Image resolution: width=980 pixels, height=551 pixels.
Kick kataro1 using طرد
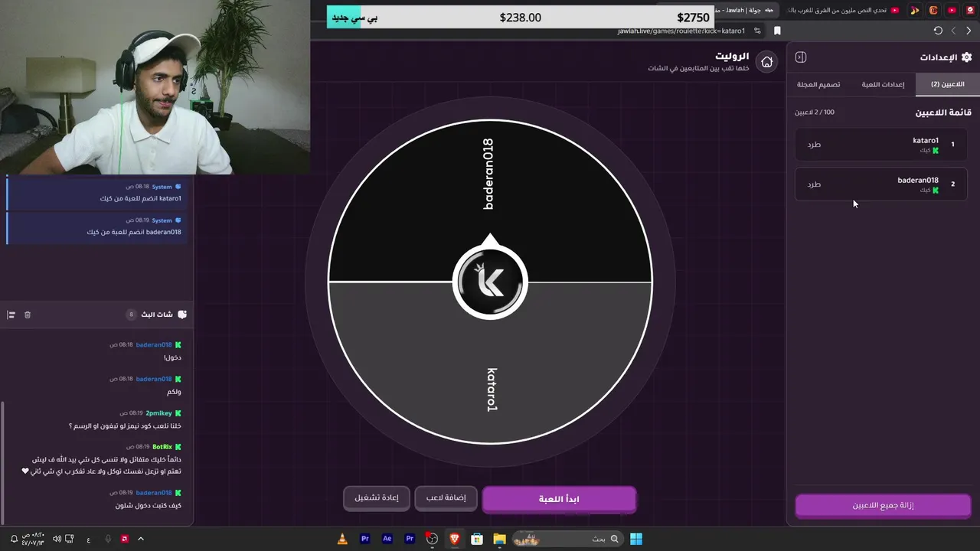click(814, 144)
